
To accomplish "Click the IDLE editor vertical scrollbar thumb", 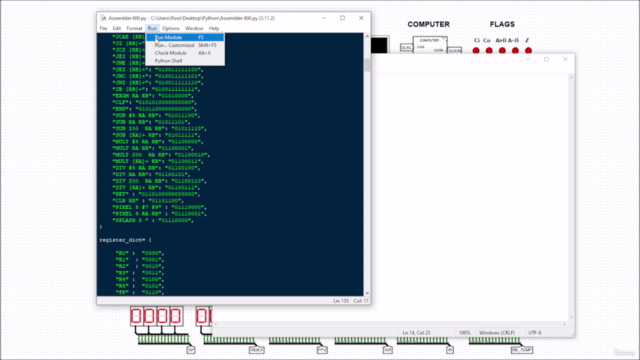I will pyautogui.click(x=367, y=64).
